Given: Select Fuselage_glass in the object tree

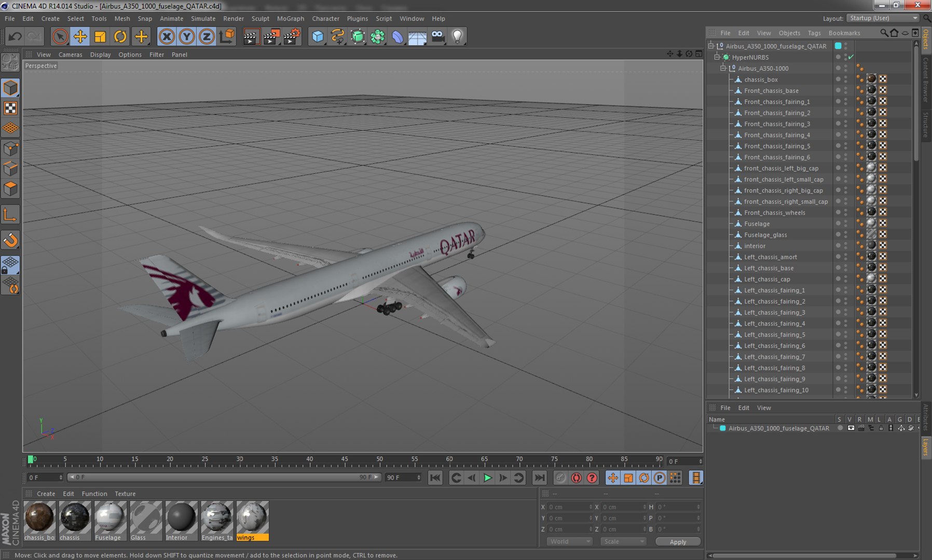Looking at the screenshot, I should (x=765, y=235).
